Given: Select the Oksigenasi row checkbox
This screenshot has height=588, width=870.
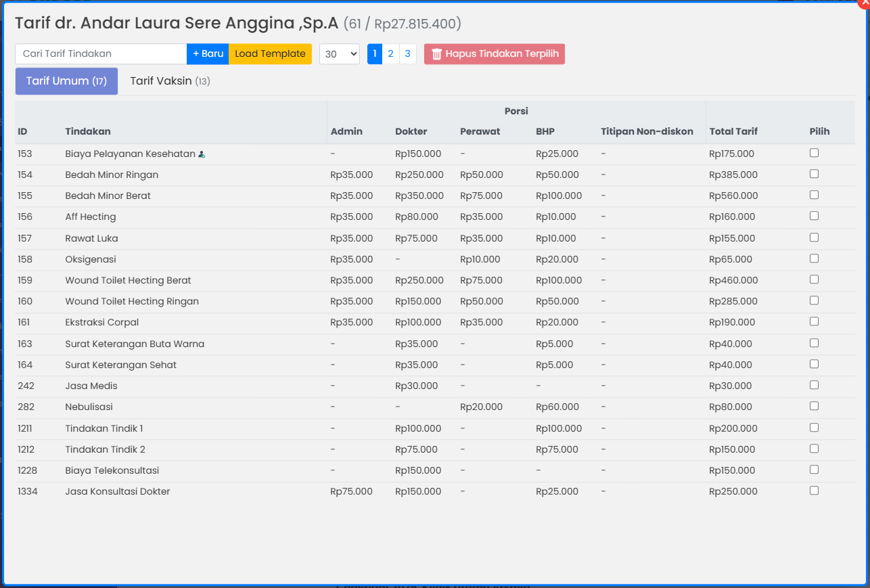Looking at the screenshot, I should [814, 258].
